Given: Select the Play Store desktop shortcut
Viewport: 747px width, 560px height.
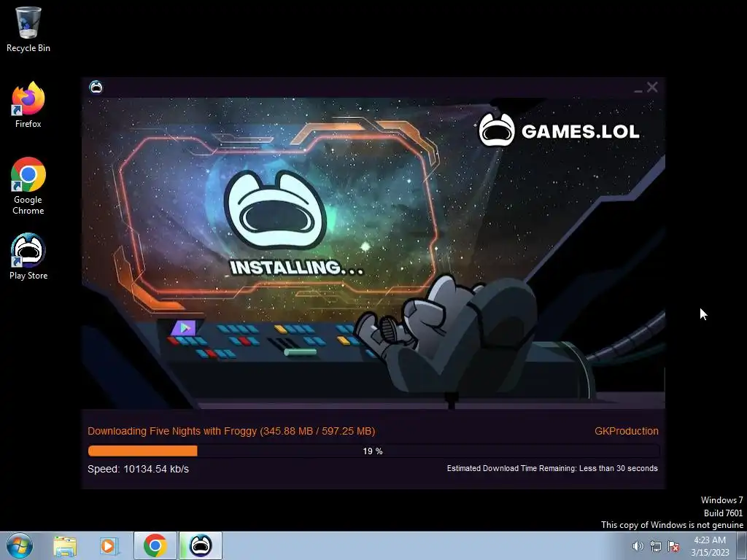Looking at the screenshot, I should pyautogui.click(x=28, y=257).
